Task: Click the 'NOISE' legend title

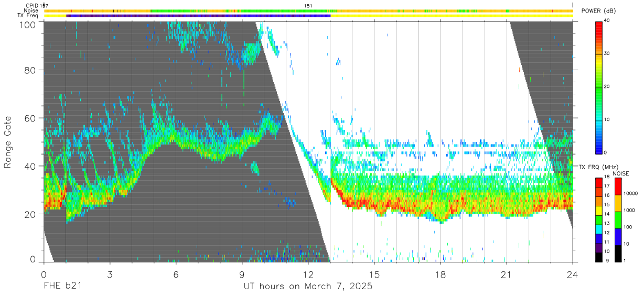Action: click(x=621, y=173)
